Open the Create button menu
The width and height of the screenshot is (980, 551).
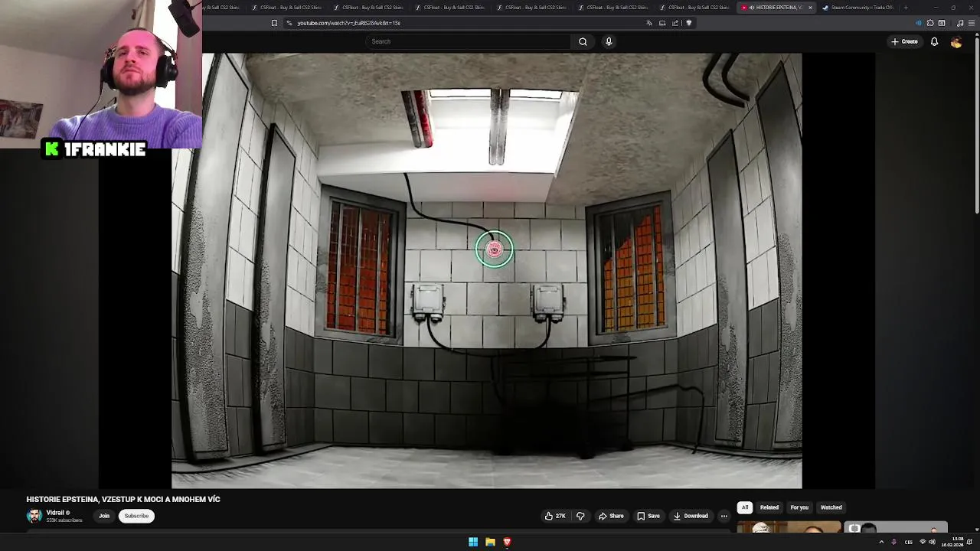coord(904,41)
